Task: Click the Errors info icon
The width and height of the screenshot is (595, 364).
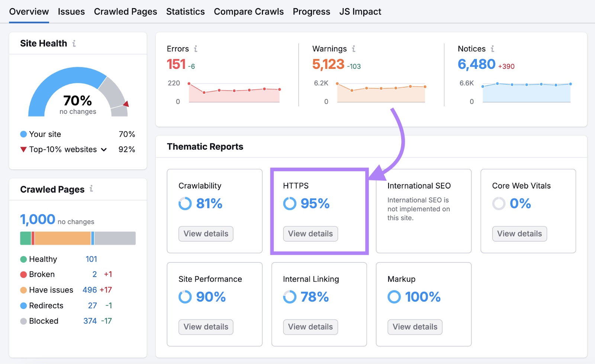Action: tap(196, 49)
